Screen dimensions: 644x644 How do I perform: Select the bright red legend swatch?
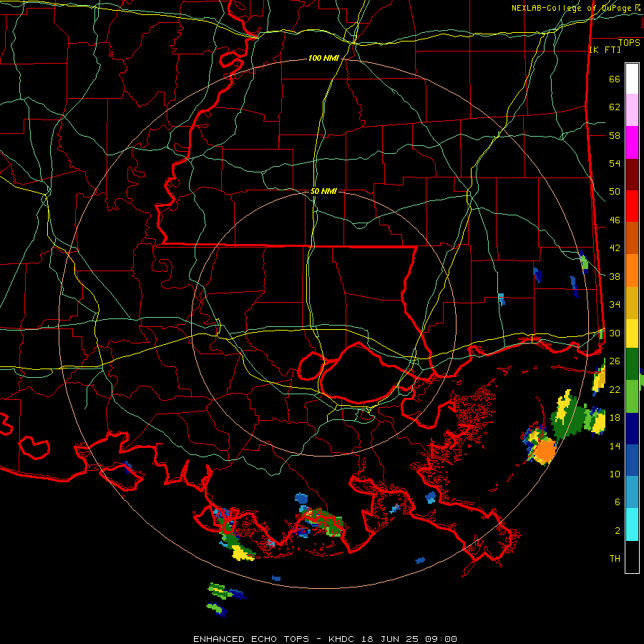coord(632,206)
